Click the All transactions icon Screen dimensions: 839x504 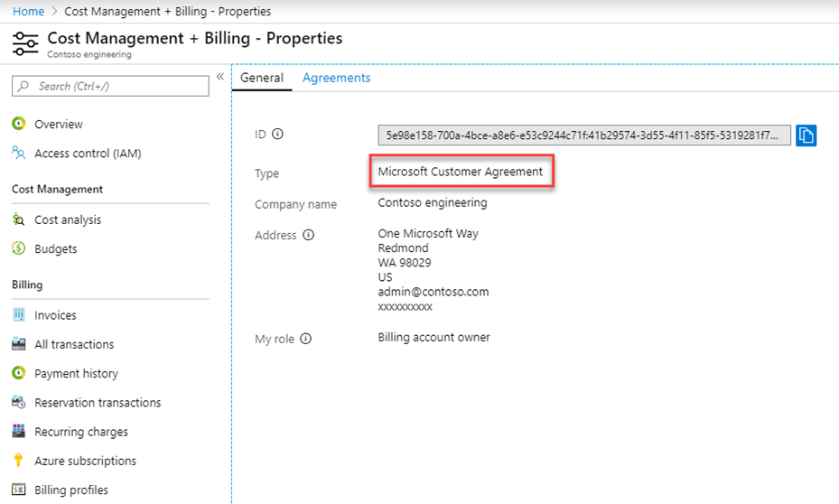click(18, 344)
